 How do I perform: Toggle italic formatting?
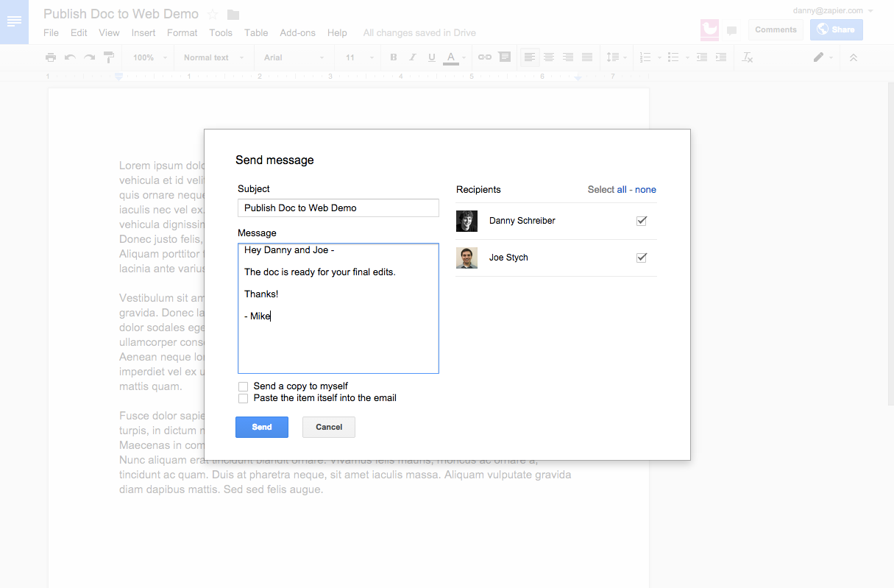point(412,57)
